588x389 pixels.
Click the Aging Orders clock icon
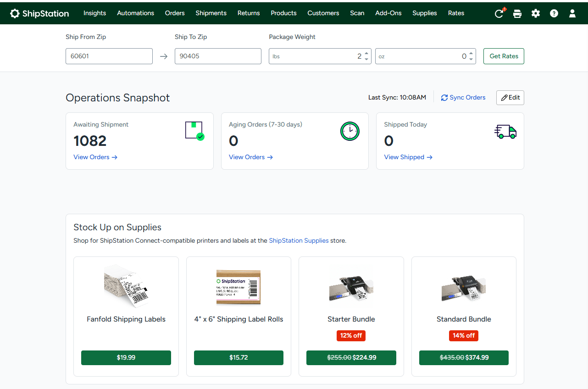pyautogui.click(x=350, y=131)
